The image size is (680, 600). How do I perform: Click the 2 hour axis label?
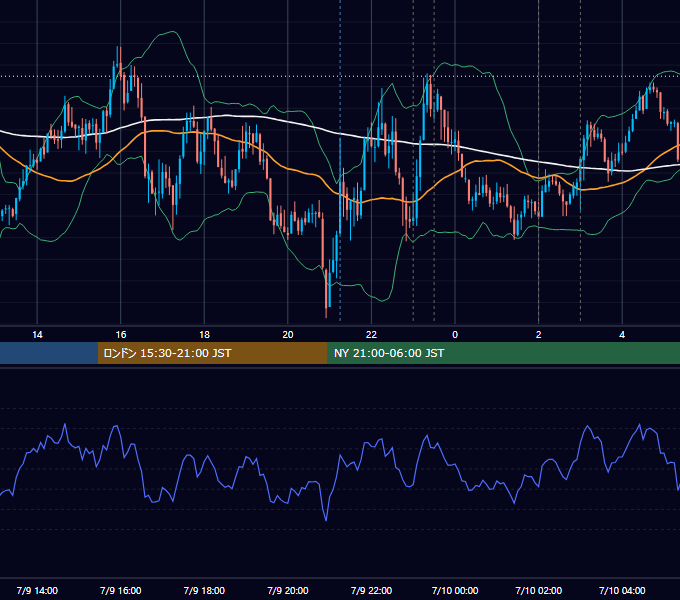point(539,335)
